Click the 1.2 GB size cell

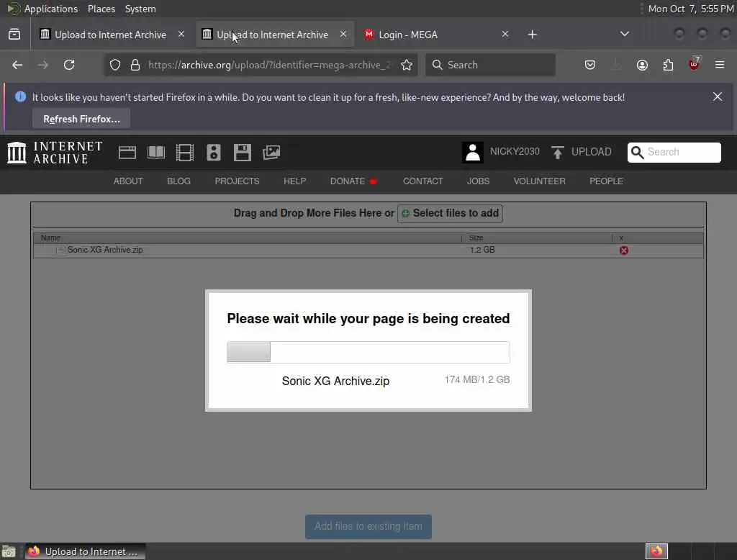[x=481, y=250]
